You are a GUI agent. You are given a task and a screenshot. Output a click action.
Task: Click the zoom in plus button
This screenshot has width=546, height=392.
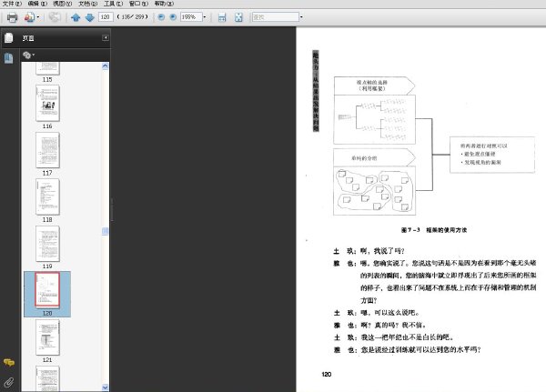point(173,16)
